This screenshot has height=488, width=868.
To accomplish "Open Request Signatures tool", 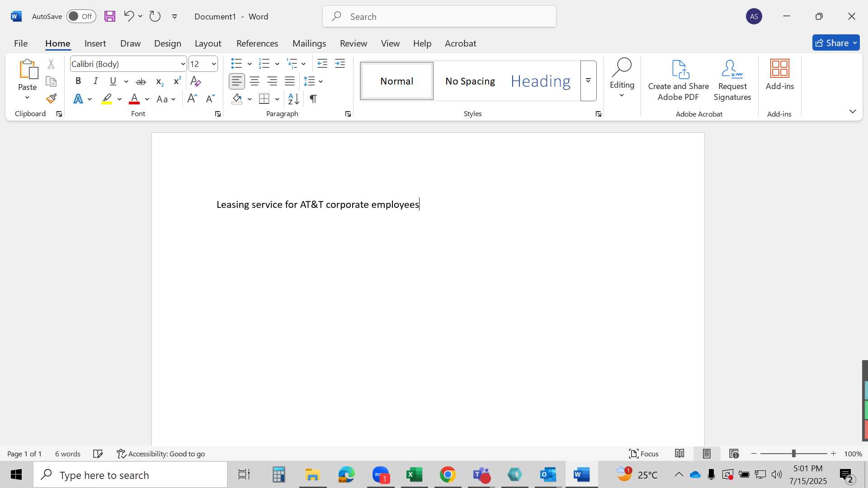I will point(732,80).
